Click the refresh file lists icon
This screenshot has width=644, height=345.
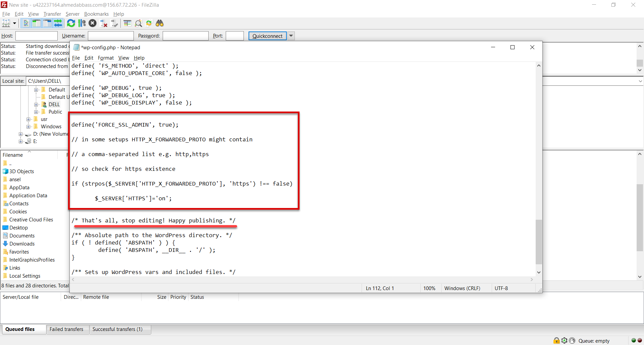71,23
